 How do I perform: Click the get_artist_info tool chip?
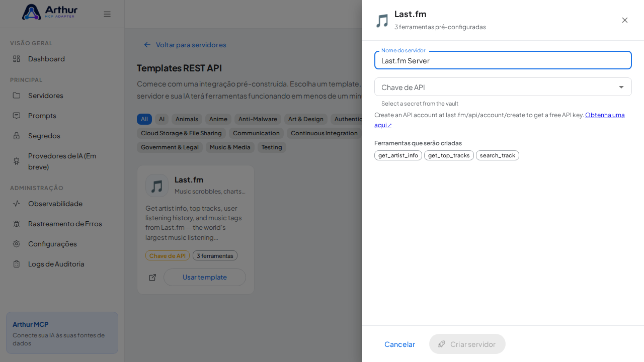tap(398, 155)
